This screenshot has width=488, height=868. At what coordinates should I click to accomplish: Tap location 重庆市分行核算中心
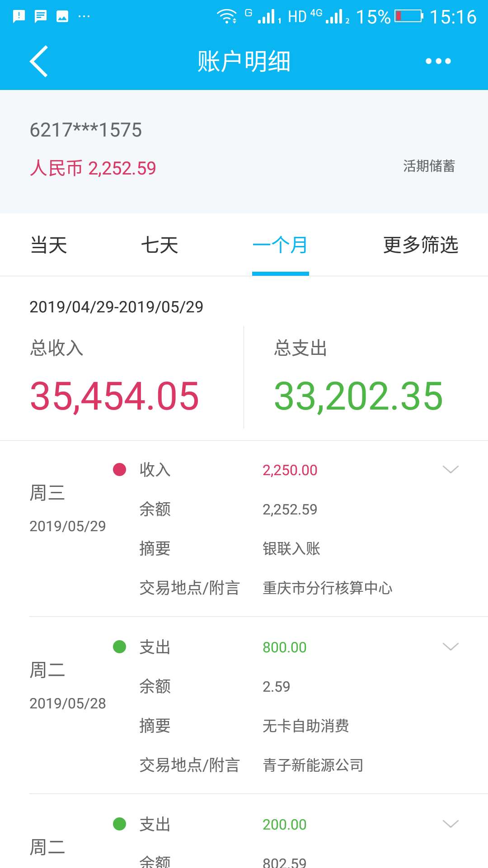(328, 588)
